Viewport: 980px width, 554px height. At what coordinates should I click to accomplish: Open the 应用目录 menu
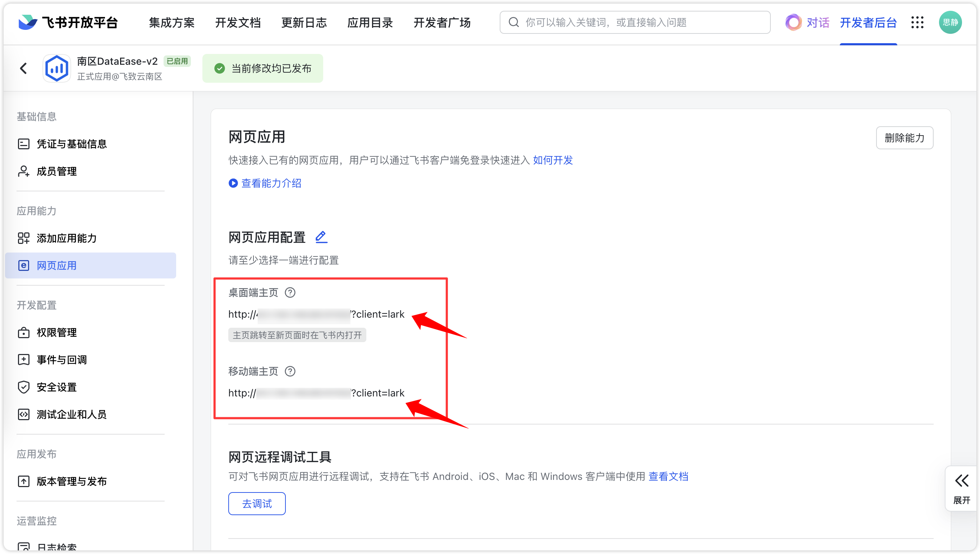[x=370, y=22]
